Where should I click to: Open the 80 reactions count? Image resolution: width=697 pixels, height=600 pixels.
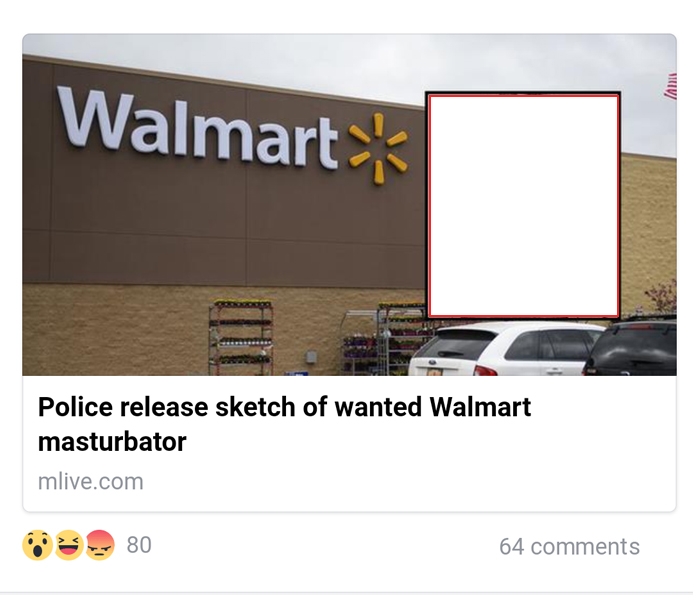click(x=139, y=545)
